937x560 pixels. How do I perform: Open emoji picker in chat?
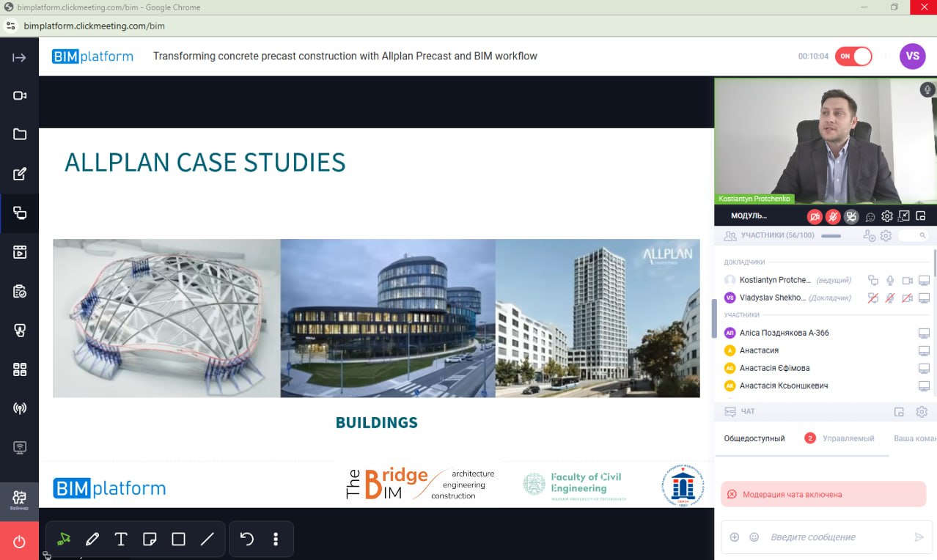[754, 537]
